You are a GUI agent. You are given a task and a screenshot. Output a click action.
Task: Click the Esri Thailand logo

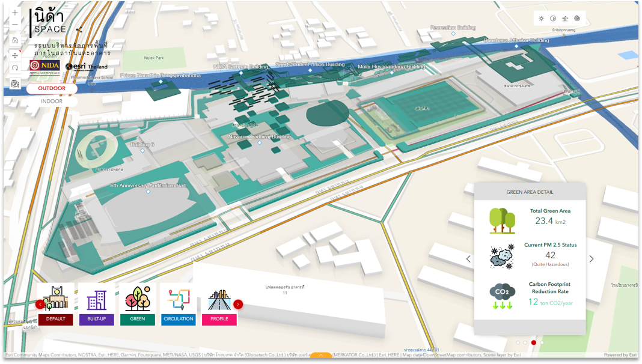coord(87,66)
